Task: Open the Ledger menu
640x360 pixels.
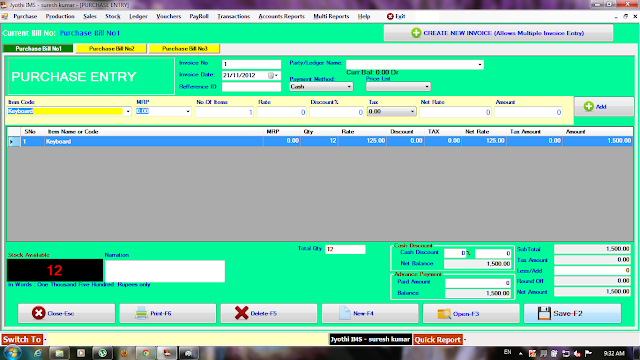Action: pos(138,16)
